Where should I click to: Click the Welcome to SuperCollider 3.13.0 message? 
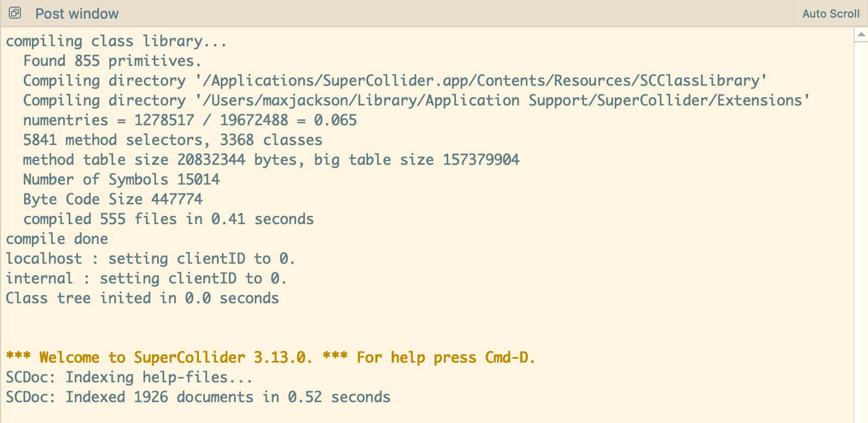(x=270, y=358)
